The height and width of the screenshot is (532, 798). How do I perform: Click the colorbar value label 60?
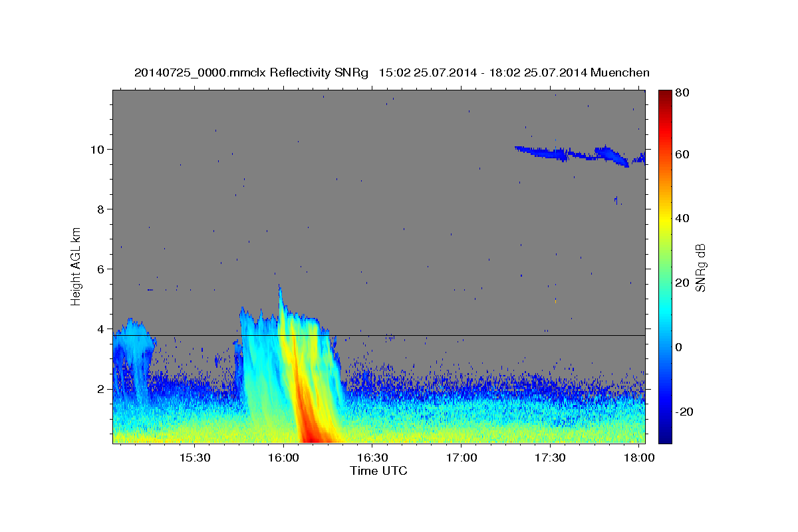682,154
